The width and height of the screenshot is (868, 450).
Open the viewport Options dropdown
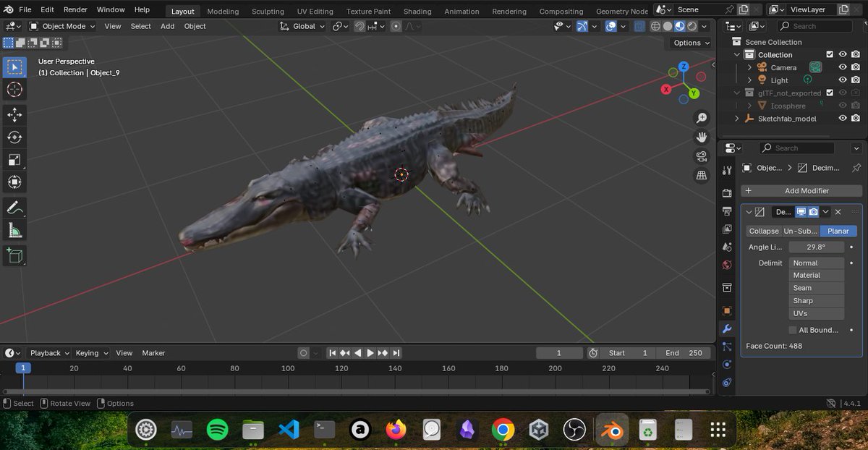(x=691, y=43)
